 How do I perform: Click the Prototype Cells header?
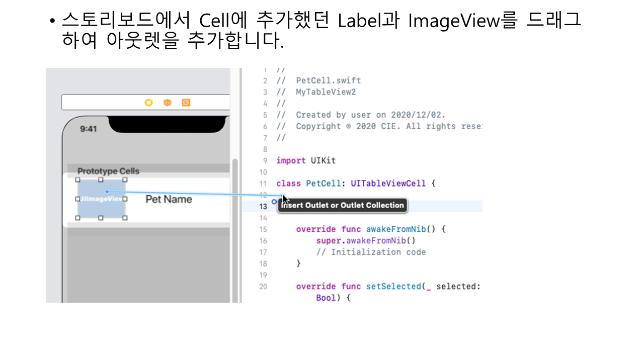[x=108, y=171]
